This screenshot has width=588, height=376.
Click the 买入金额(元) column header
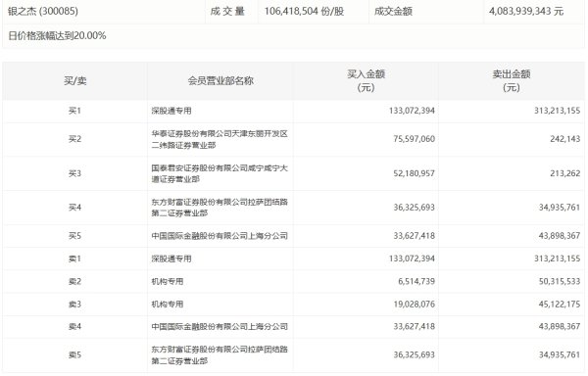click(366, 81)
